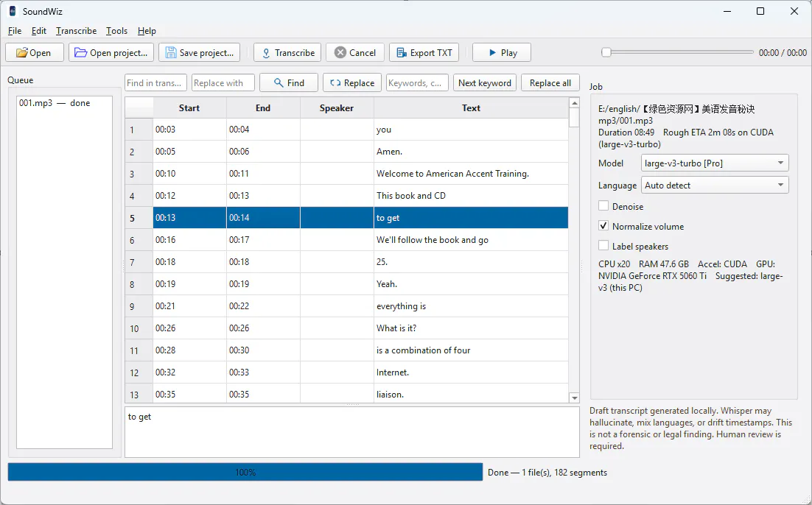Save the project using Save project button
The height and width of the screenshot is (505, 812).
click(200, 53)
